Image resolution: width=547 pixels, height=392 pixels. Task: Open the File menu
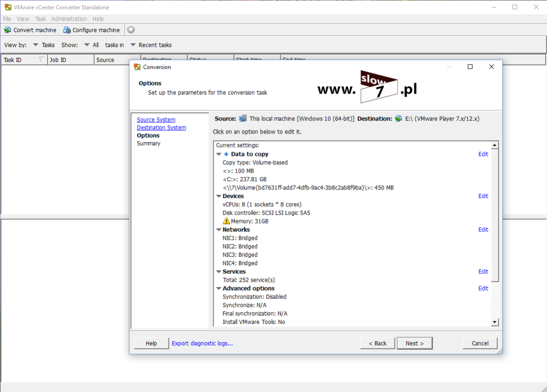pos(7,19)
